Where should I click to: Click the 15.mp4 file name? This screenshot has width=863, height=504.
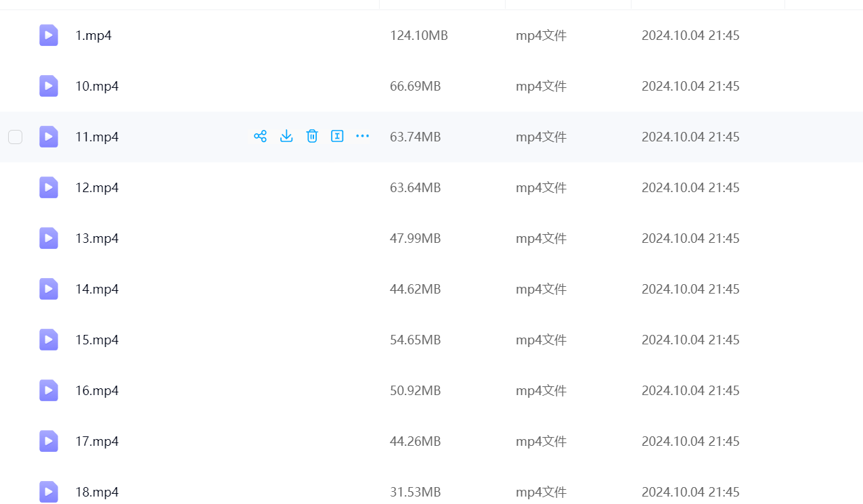coord(97,340)
